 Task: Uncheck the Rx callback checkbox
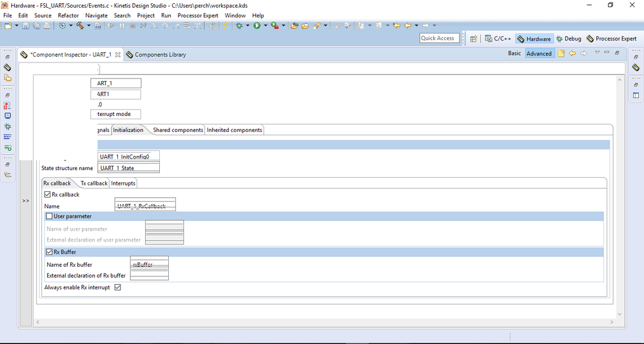pyautogui.click(x=47, y=195)
